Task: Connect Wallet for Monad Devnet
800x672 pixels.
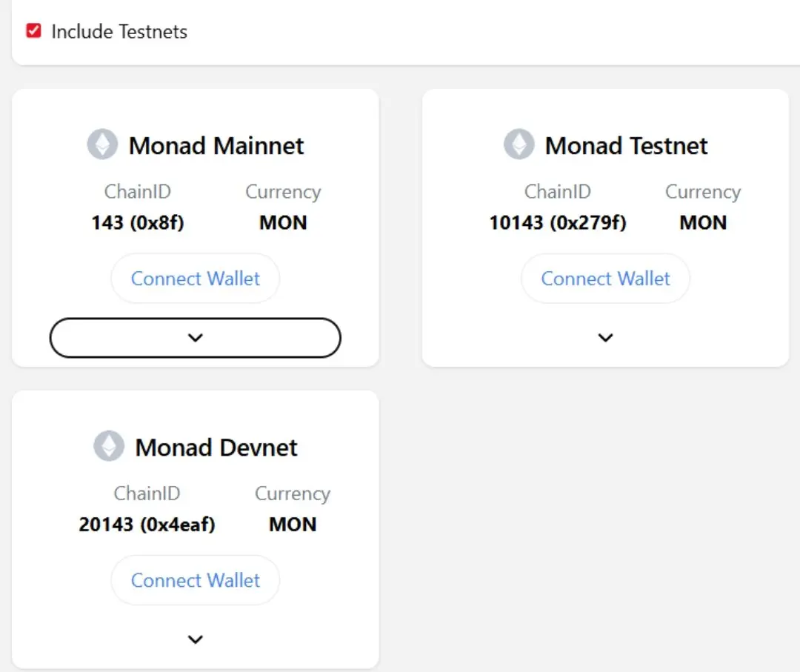Action: (x=196, y=580)
